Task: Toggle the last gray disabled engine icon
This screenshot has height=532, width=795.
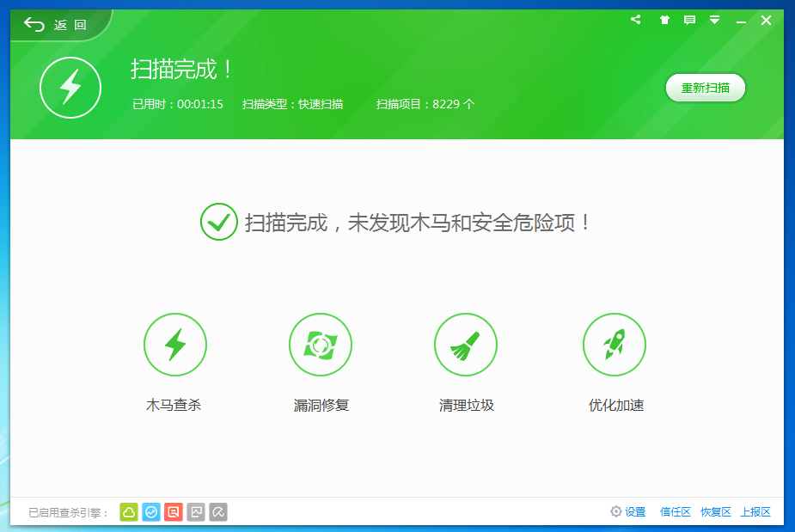Action: (218, 512)
